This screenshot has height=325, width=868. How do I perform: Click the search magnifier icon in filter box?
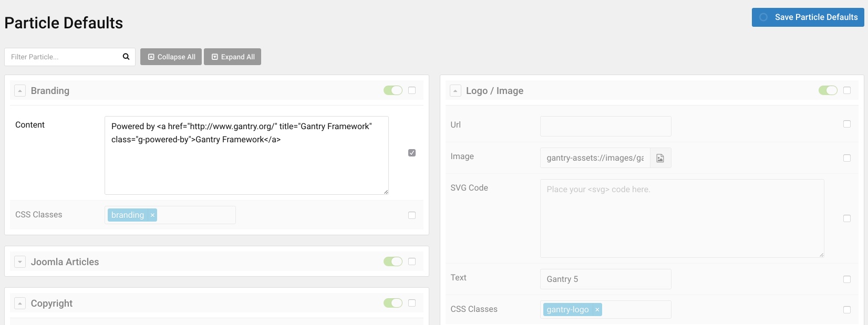[x=126, y=57]
